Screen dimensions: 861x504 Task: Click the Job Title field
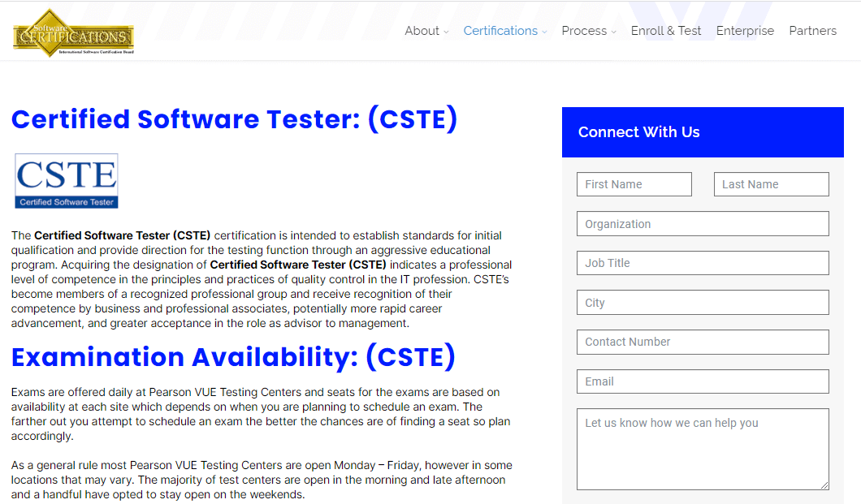click(702, 262)
